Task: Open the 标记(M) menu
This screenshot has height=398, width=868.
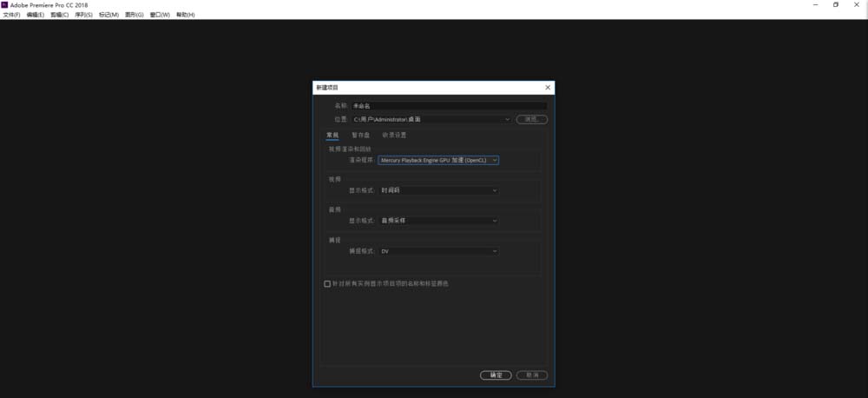Action: (x=108, y=15)
